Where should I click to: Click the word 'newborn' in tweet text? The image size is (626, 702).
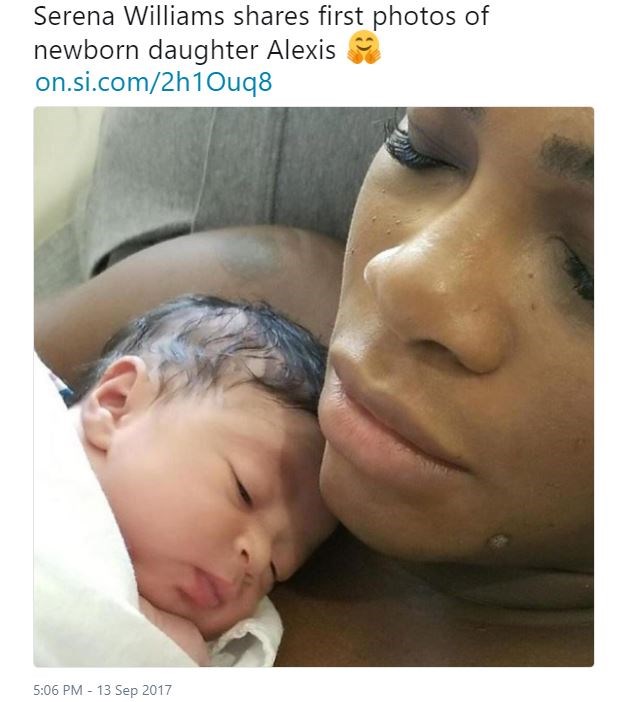pyautogui.click(x=87, y=50)
